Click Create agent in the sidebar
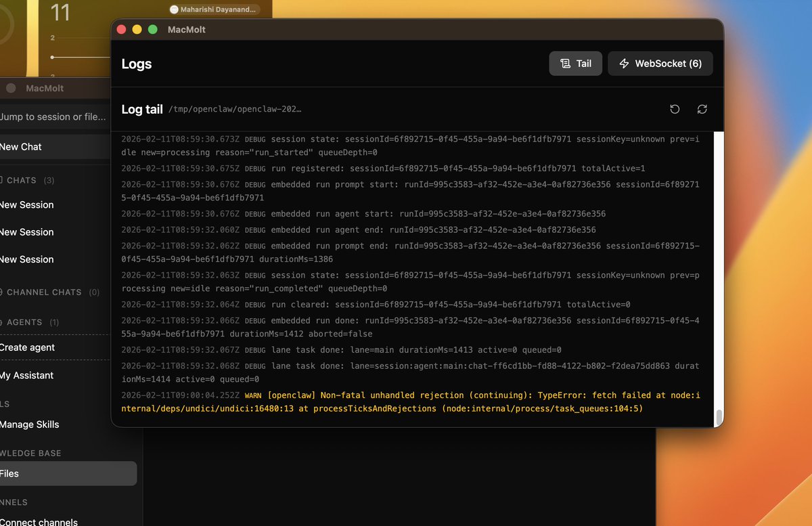 click(x=54, y=347)
